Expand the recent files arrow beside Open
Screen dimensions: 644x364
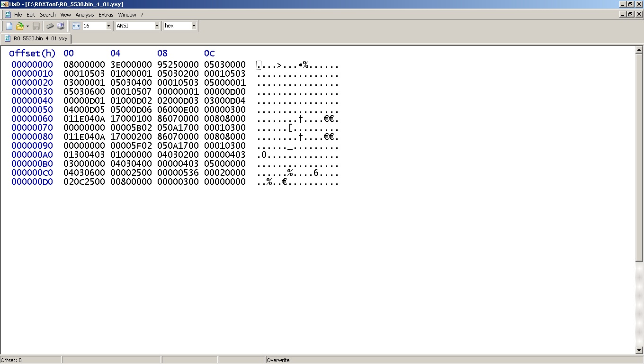[x=27, y=26]
